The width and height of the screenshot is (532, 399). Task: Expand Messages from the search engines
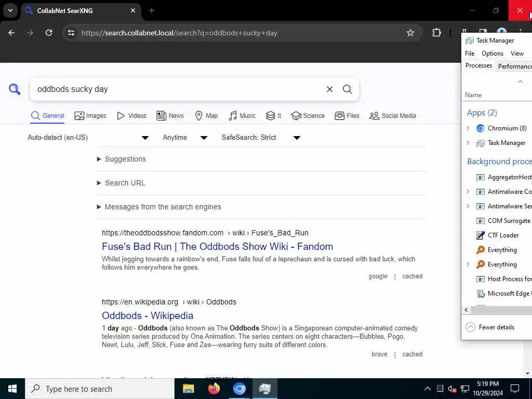click(x=159, y=207)
